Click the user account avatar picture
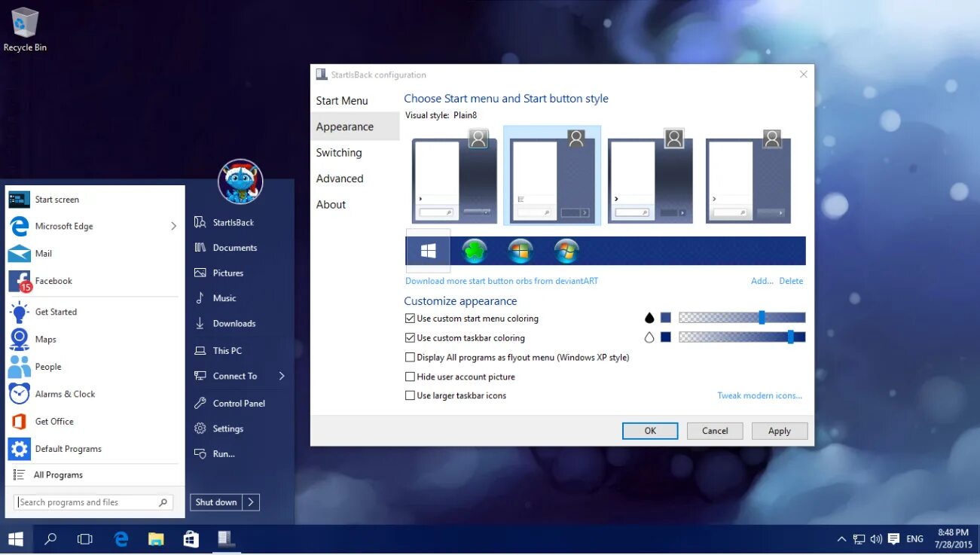Viewport: 980px width, 555px height. 240,181
